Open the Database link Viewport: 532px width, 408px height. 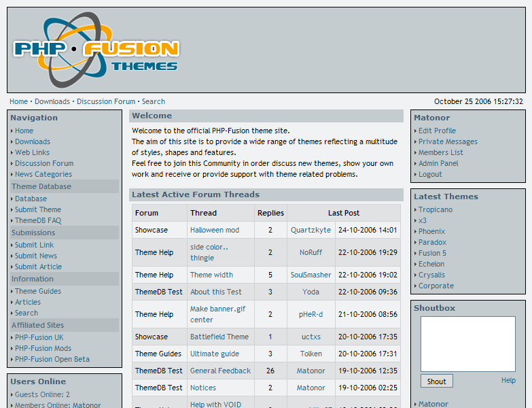(x=31, y=199)
